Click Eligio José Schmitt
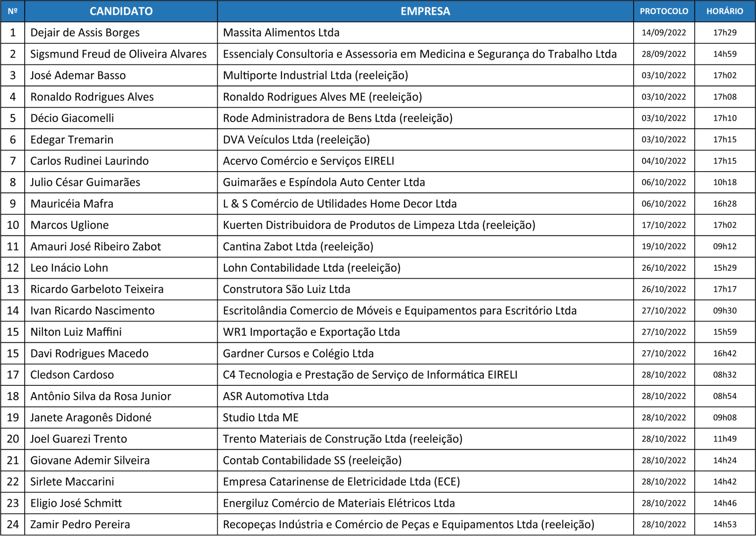756x557 pixels. coord(76,503)
